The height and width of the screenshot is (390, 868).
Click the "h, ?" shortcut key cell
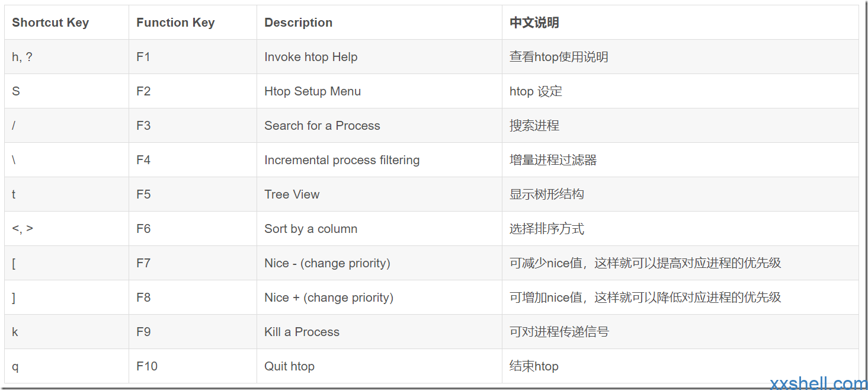pos(66,57)
